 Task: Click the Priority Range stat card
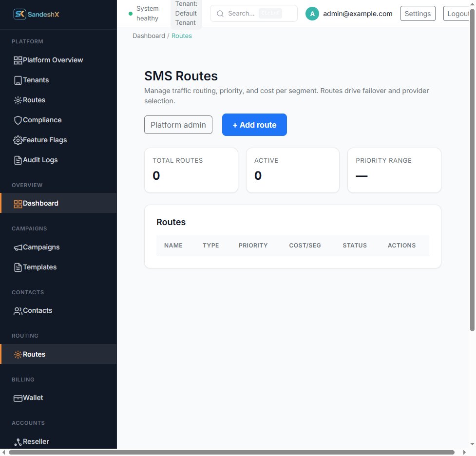point(394,171)
